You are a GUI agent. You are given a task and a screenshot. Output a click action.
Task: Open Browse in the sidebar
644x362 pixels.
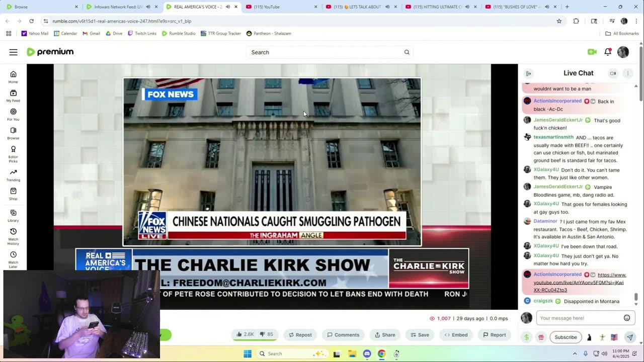(x=13, y=133)
